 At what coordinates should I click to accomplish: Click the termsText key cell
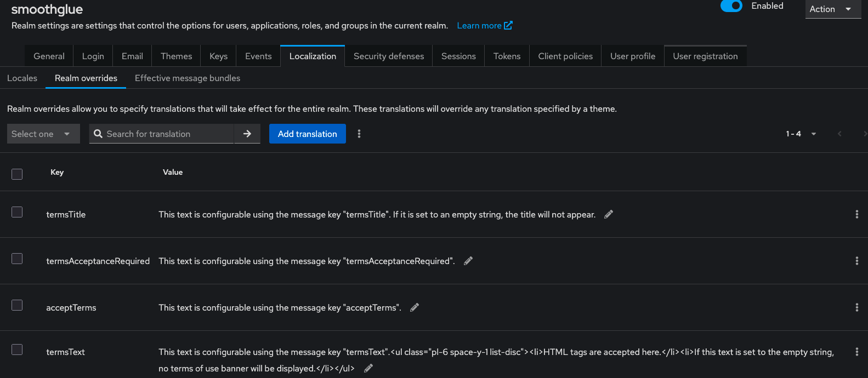pyautogui.click(x=66, y=352)
